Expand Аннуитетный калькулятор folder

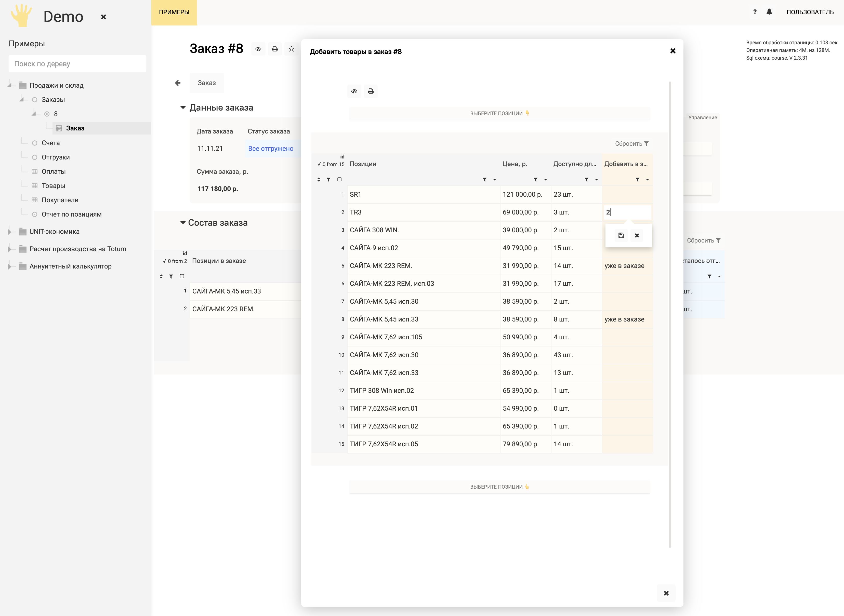tap(10, 266)
